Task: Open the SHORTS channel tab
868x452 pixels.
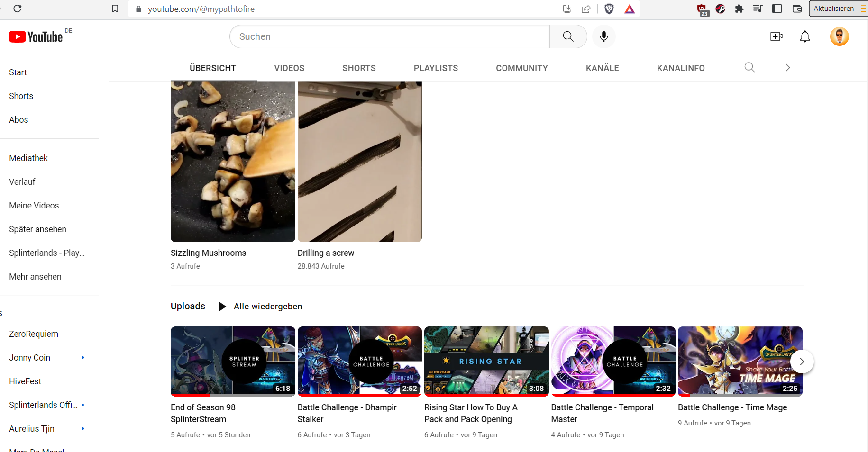Action: tap(359, 68)
